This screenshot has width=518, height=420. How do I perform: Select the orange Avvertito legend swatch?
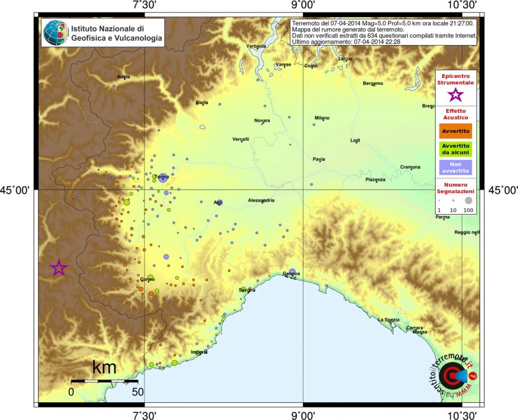(x=456, y=131)
